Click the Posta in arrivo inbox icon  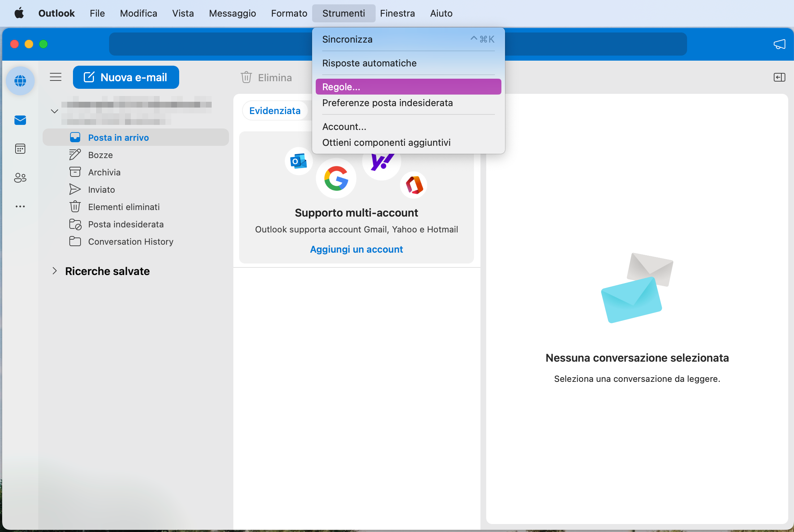(x=75, y=137)
